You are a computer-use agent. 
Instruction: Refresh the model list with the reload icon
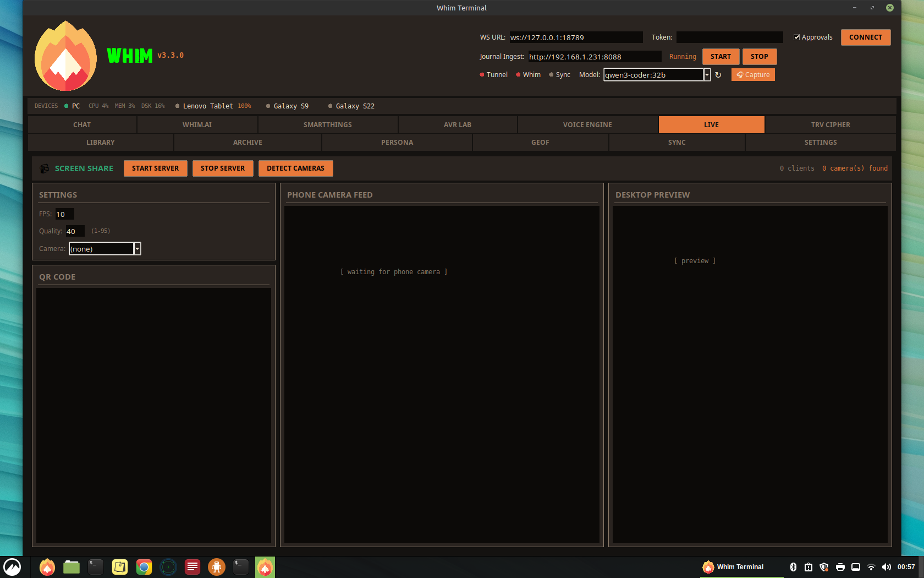pos(719,74)
